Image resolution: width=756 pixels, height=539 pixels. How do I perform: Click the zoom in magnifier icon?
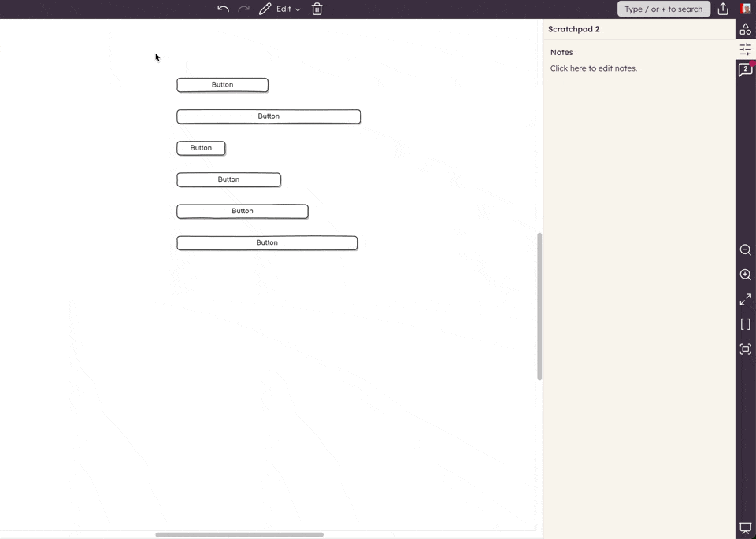[x=745, y=275]
